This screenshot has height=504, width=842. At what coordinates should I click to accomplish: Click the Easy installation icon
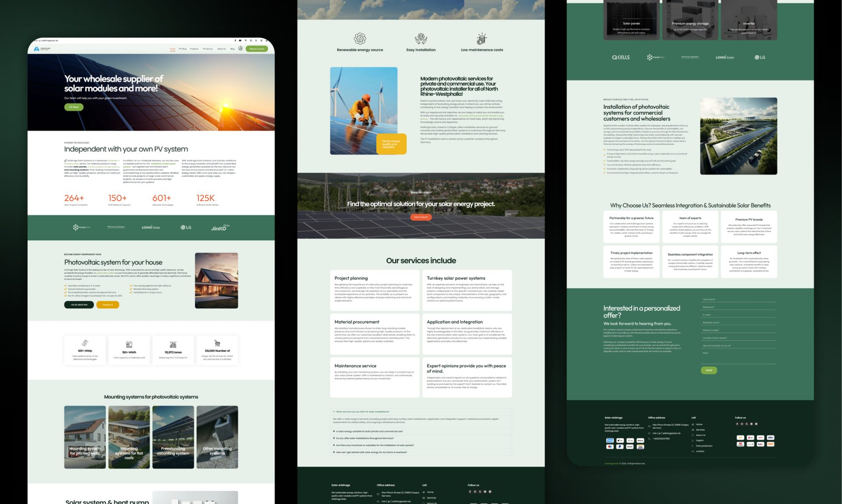coord(420,38)
